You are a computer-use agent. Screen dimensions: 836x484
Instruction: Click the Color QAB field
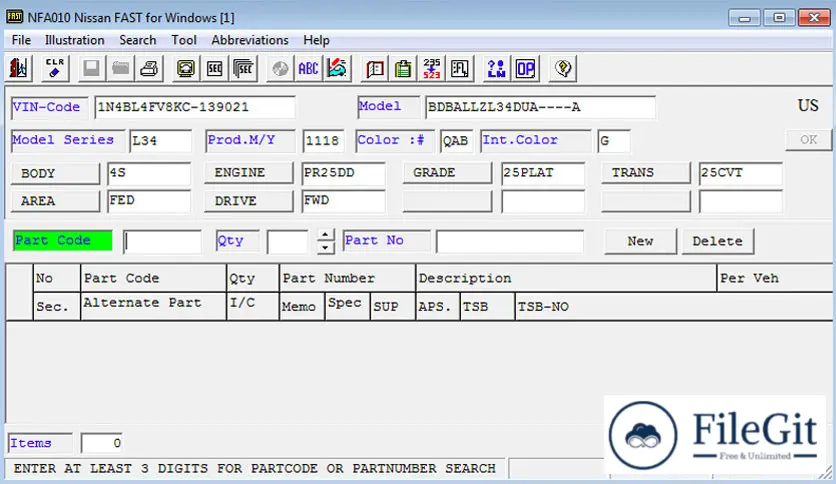(x=456, y=141)
